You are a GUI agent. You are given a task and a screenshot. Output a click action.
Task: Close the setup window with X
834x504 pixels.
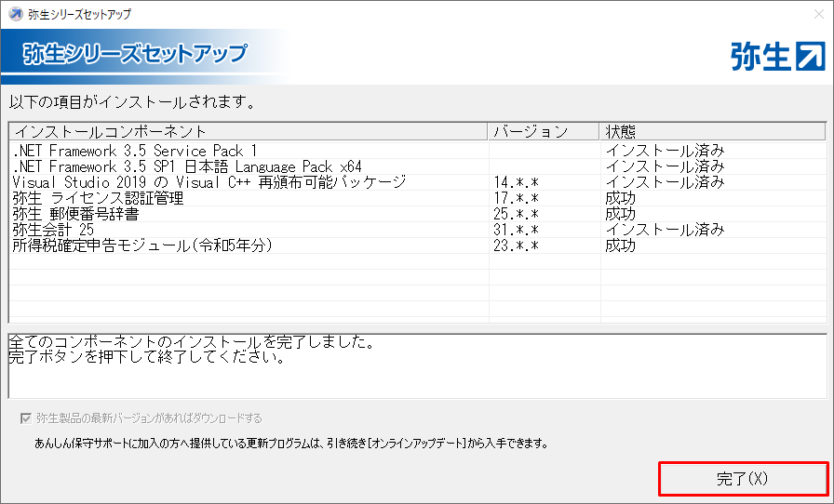819,14
